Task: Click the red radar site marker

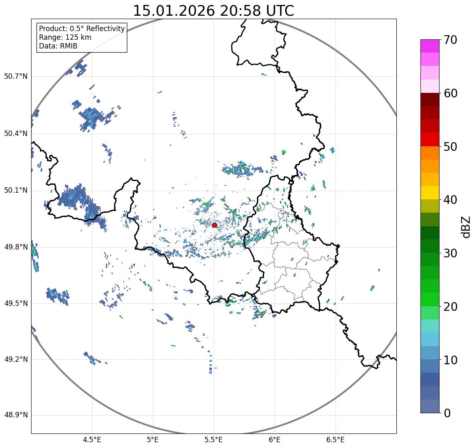Action: coord(215,225)
